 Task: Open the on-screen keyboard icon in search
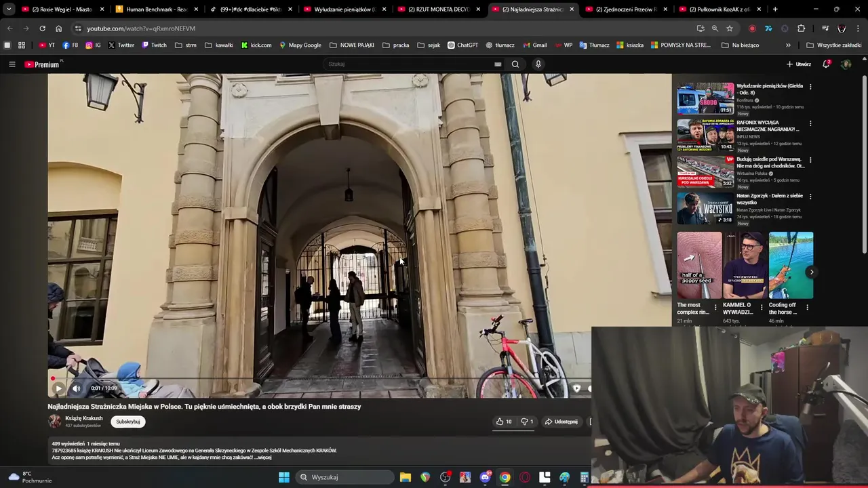(498, 64)
